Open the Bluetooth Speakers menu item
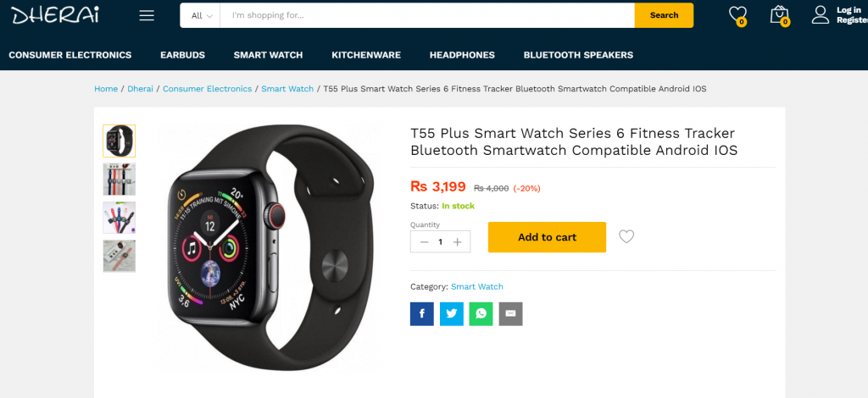The height and width of the screenshot is (398, 868). pos(578,55)
